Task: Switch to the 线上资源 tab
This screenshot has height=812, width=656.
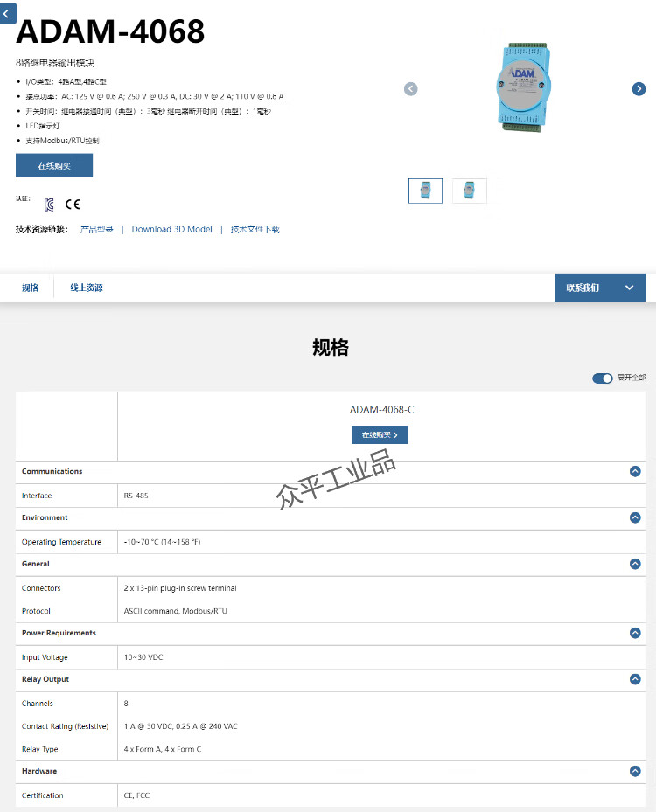Action: pyautogui.click(x=87, y=288)
